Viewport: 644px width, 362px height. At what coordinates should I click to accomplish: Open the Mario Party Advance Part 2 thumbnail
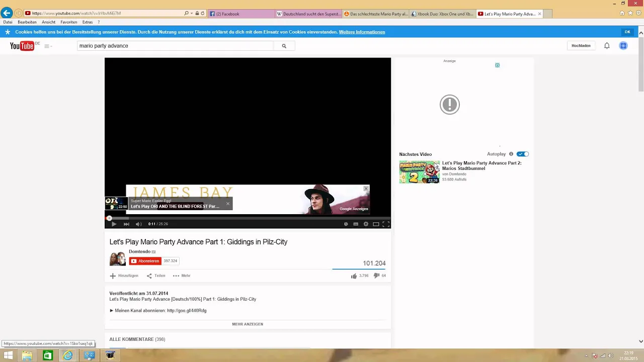tap(420, 172)
